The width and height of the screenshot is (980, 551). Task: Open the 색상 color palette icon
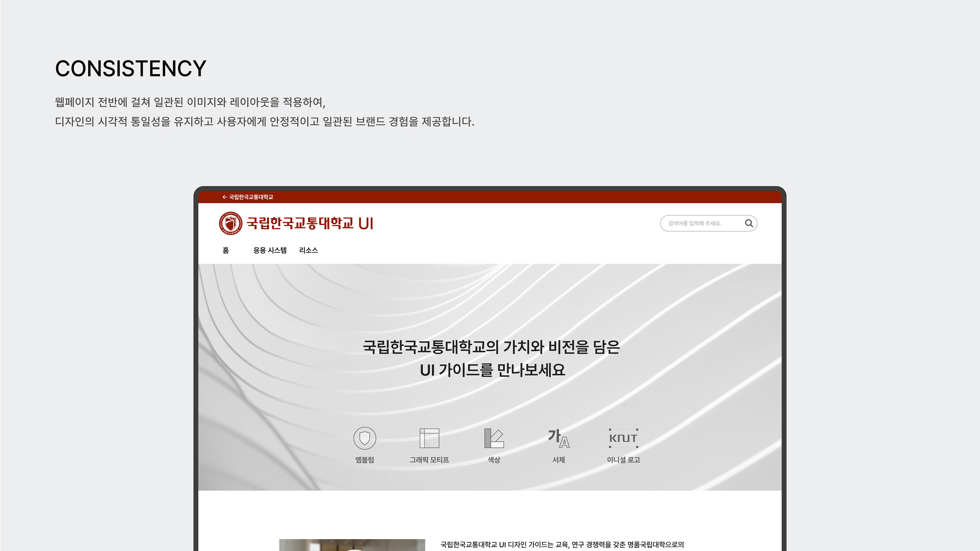tap(494, 438)
